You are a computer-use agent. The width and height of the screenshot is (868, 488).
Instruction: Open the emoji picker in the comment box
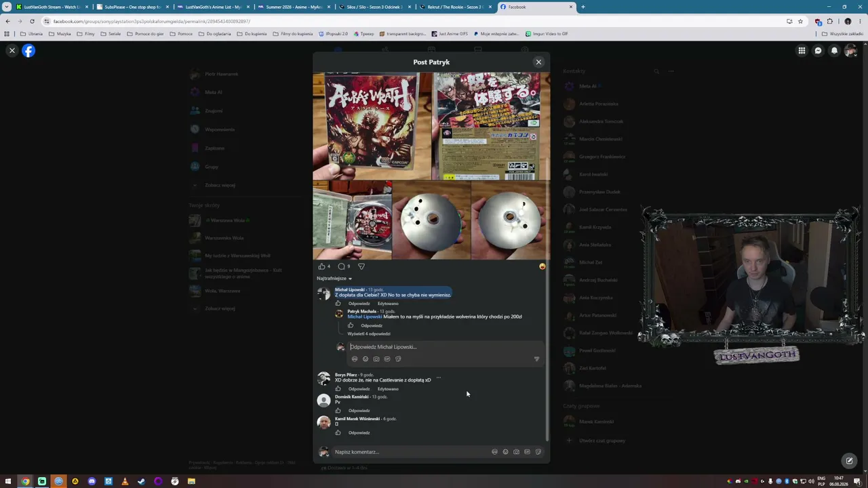click(x=505, y=452)
